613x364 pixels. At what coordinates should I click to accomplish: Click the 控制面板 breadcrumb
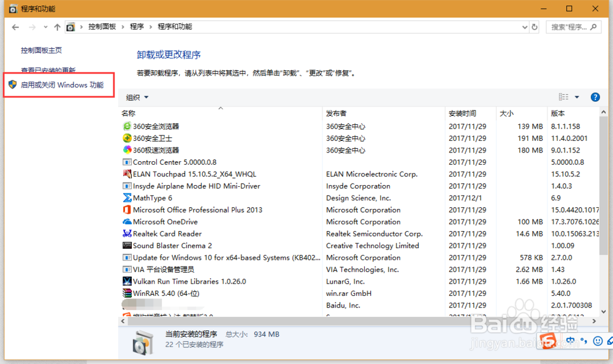click(x=102, y=26)
